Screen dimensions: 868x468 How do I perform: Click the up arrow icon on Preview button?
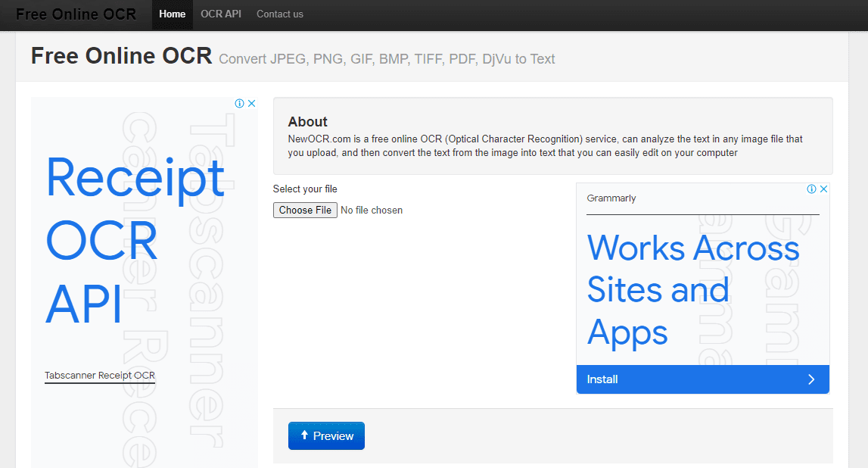[304, 435]
